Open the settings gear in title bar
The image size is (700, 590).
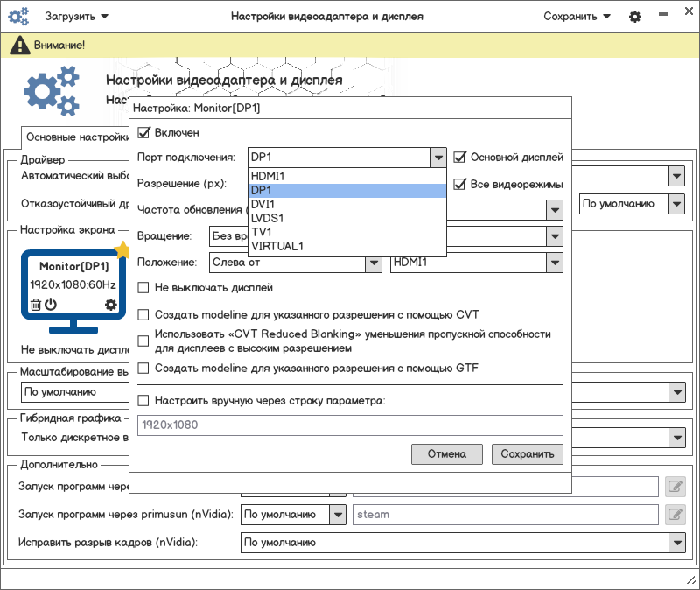click(x=635, y=17)
